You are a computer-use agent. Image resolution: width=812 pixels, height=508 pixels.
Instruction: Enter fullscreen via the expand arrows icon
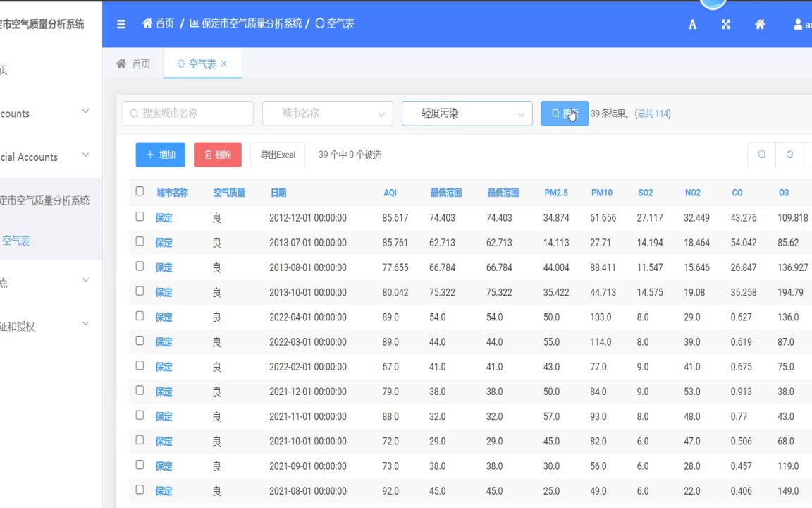point(725,24)
